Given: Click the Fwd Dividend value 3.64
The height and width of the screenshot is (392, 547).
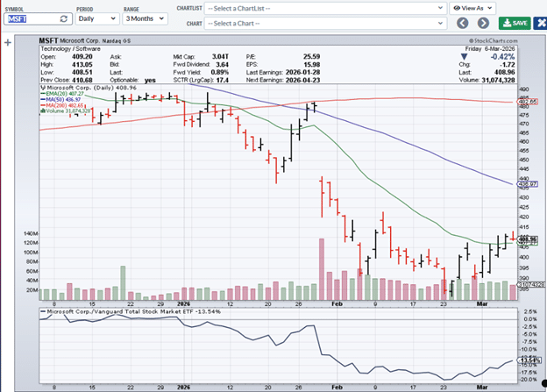Looking at the screenshot, I should (223, 65).
